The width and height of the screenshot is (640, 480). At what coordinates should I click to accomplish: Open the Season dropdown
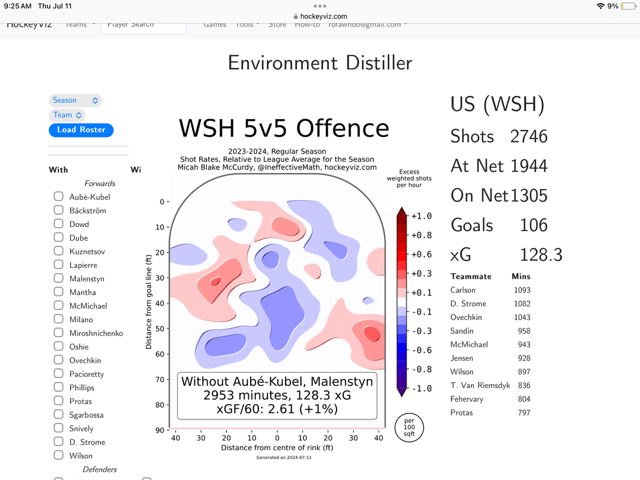75,100
